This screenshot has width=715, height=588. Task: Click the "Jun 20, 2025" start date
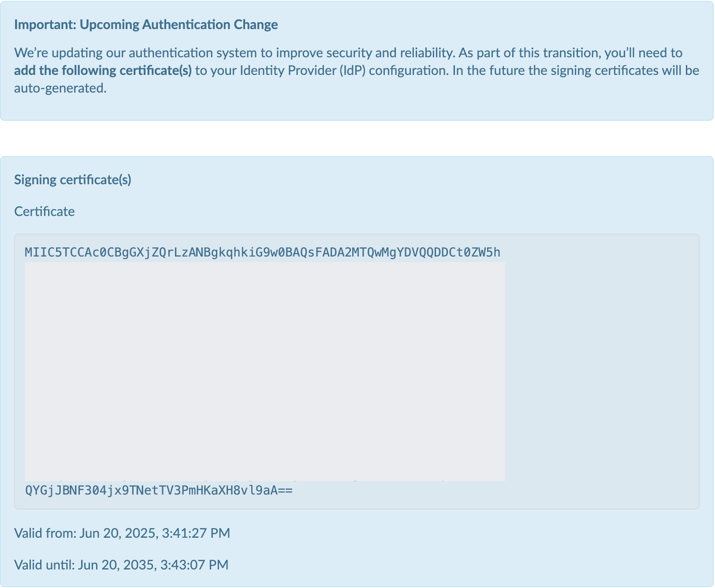pos(118,533)
